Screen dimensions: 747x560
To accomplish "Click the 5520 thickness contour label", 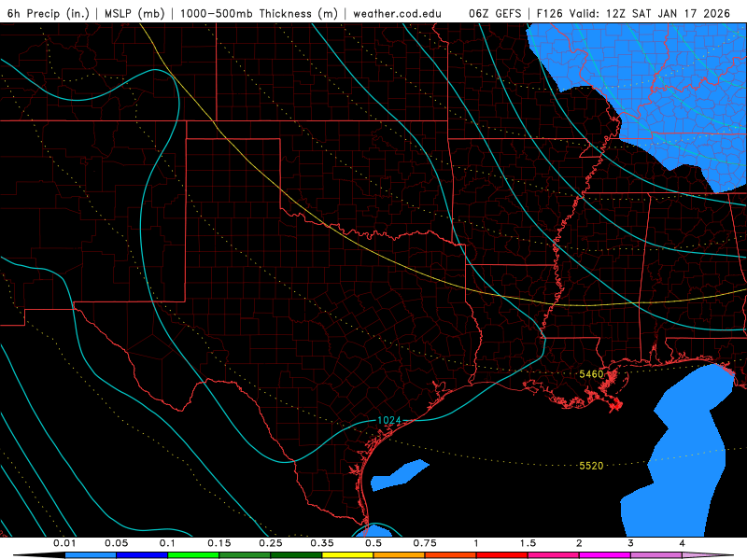I will tap(591, 466).
